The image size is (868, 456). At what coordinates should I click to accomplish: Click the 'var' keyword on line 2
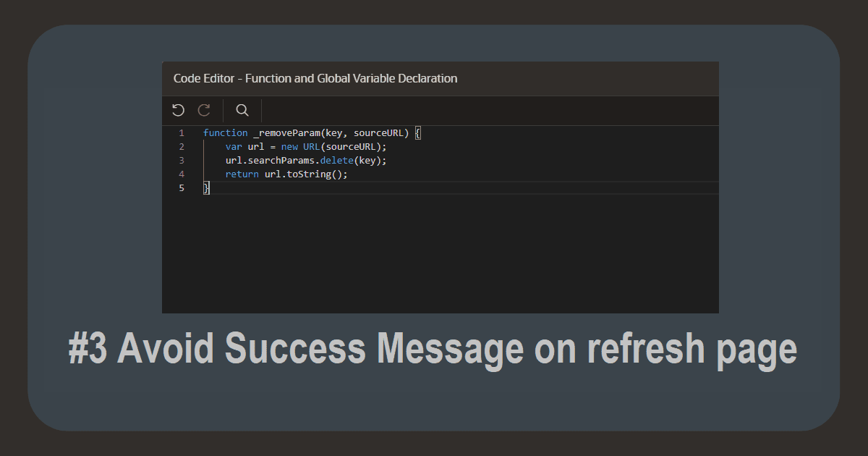click(234, 147)
